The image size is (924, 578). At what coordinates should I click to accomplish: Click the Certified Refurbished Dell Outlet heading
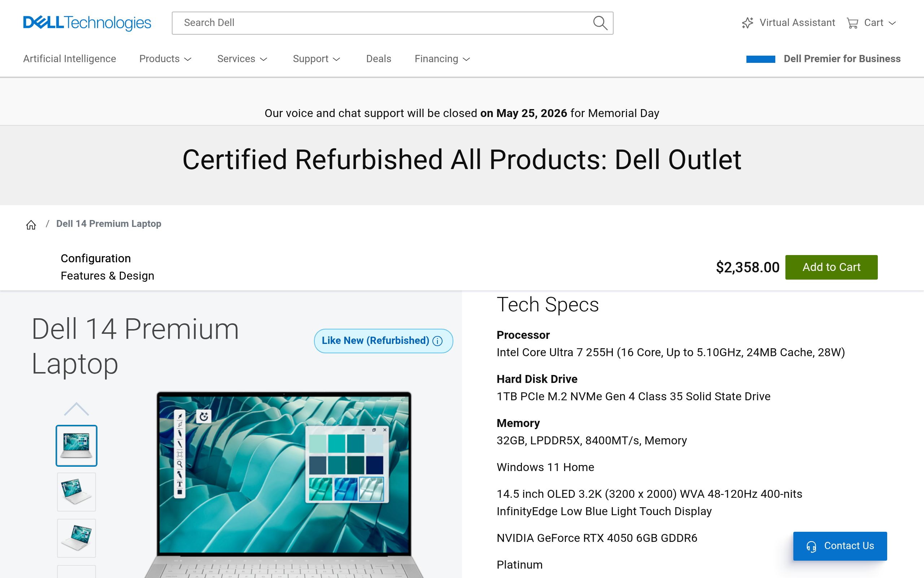[x=462, y=160]
